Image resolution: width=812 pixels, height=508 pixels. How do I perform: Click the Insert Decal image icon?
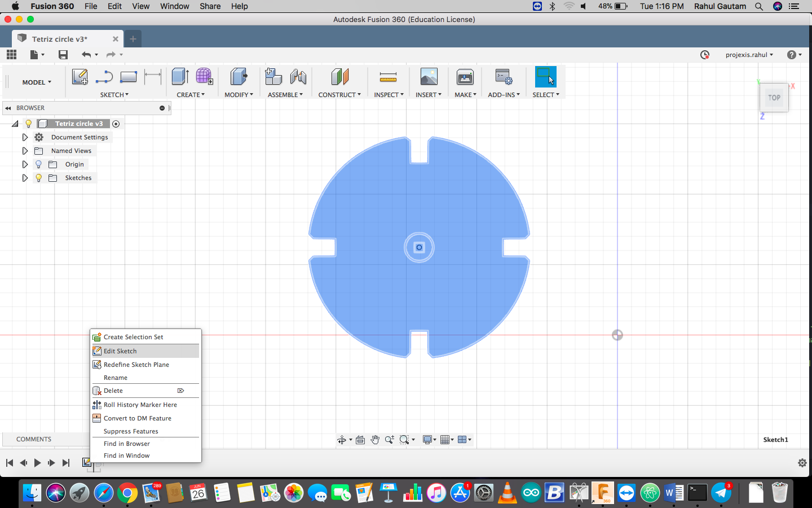click(x=429, y=77)
